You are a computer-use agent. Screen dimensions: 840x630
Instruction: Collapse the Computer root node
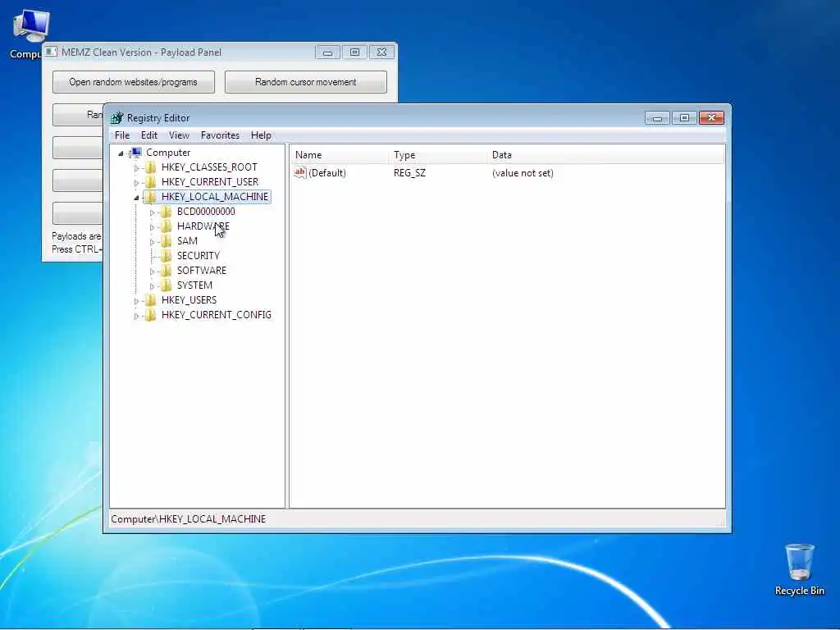(121, 153)
